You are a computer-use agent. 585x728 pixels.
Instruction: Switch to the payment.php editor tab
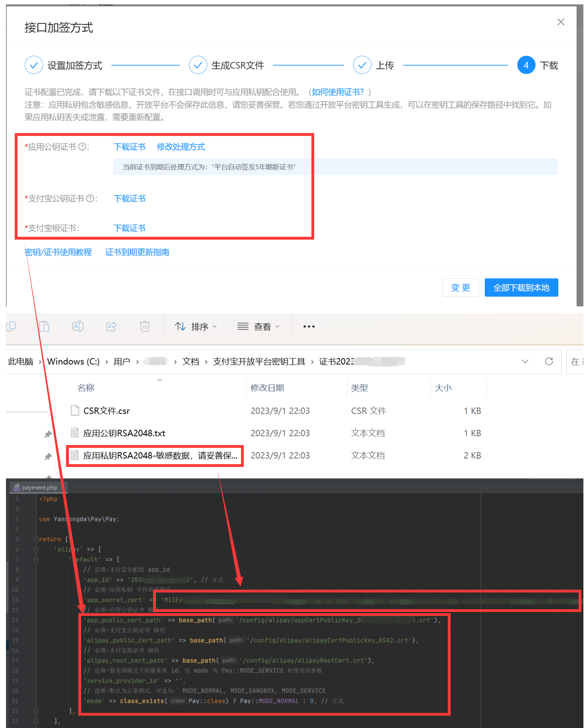(39, 488)
